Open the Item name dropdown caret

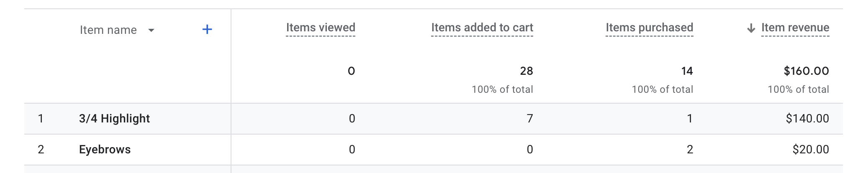pyautogui.click(x=152, y=30)
